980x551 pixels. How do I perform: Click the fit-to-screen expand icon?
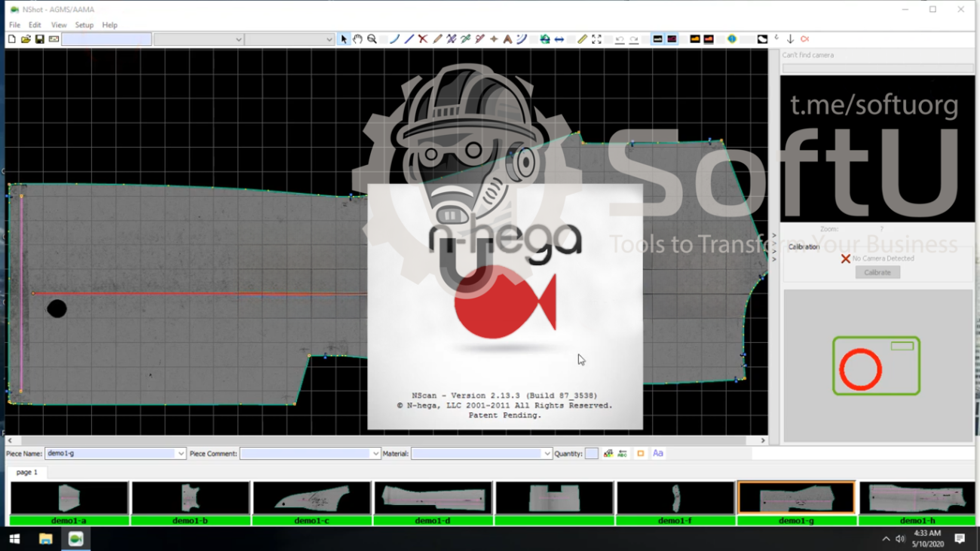[596, 39]
